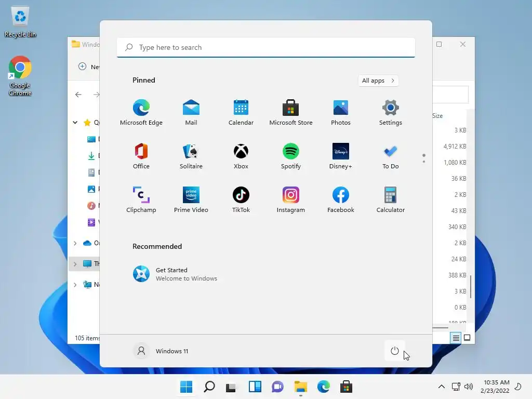This screenshot has width=532, height=399.
Task: Collapse Quick access in File Explorer tree
Action: pos(75,123)
